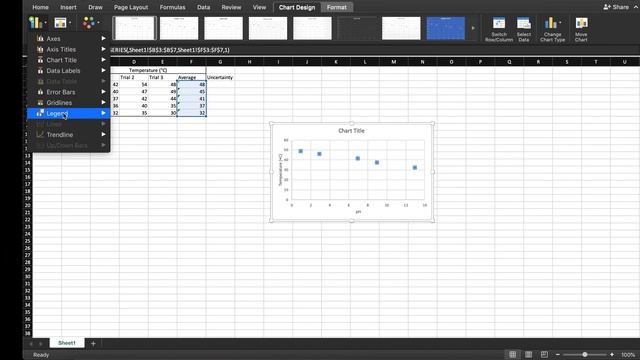Open the Insert ribbon tab
Screen dimensions: 640x360
pyautogui.click(x=68, y=7)
